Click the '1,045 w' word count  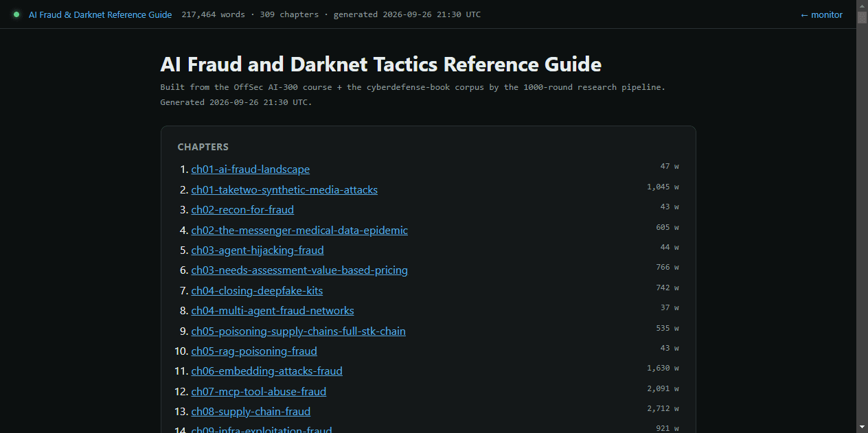coord(663,187)
